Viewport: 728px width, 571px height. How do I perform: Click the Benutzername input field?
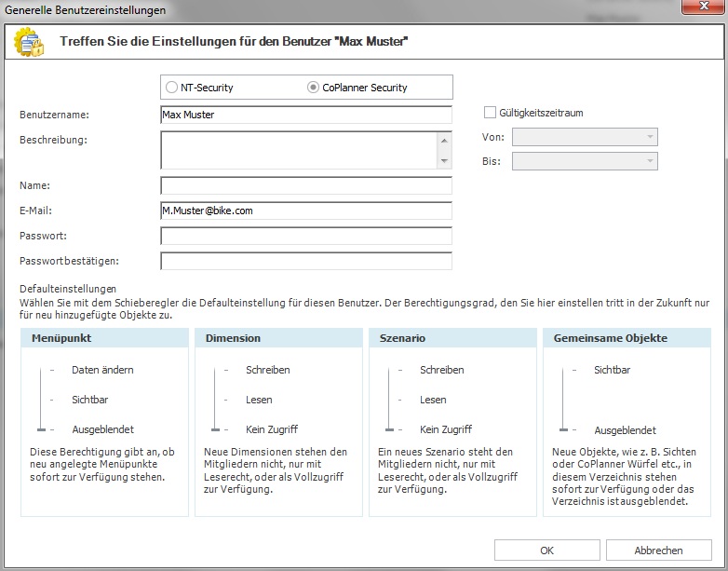(306, 115)
